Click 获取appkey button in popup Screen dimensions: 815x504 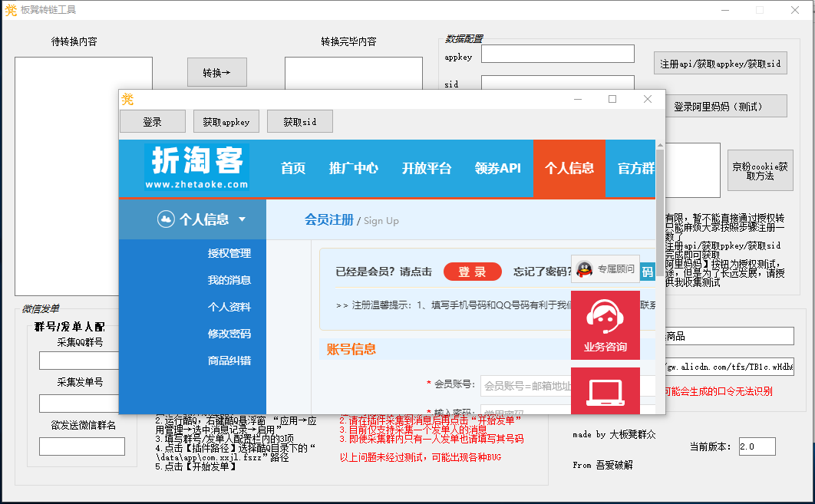click(x=226, y=121)
